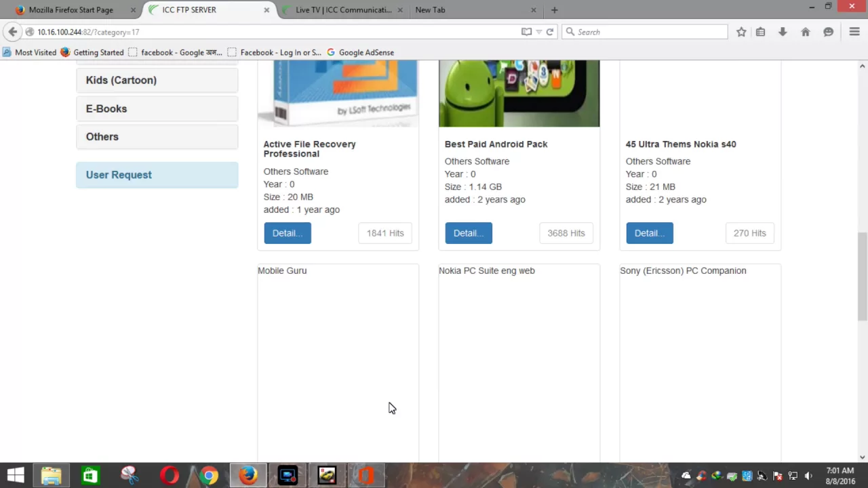Select the Others category
The width and height of the screenshot is (868, 488).
tap(157, 136)
